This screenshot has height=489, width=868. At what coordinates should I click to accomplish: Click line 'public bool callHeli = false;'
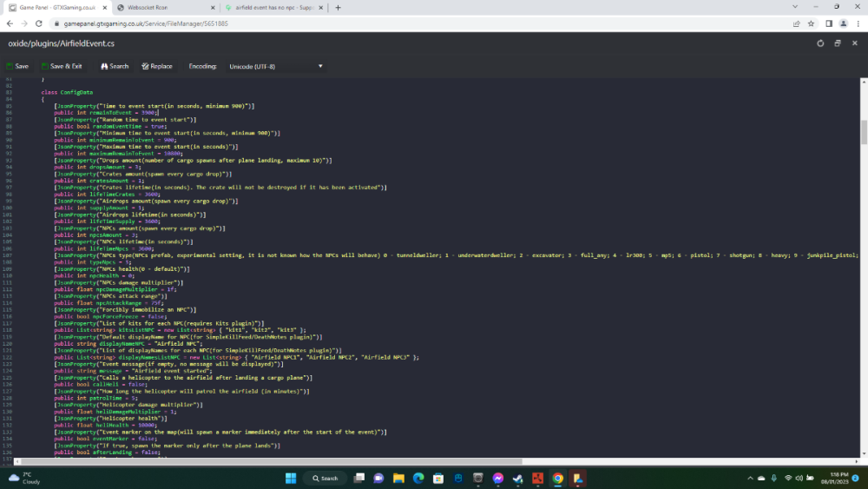coord(100,384)
